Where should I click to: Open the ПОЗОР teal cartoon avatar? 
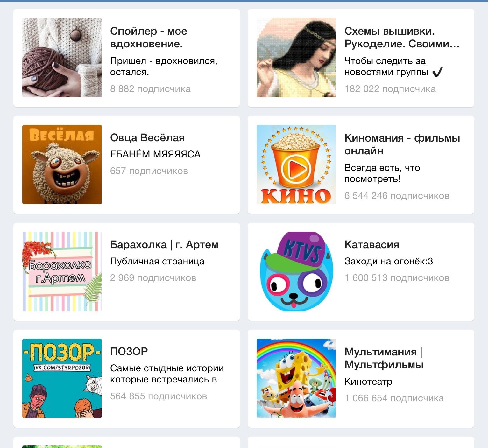click(62, 378)
